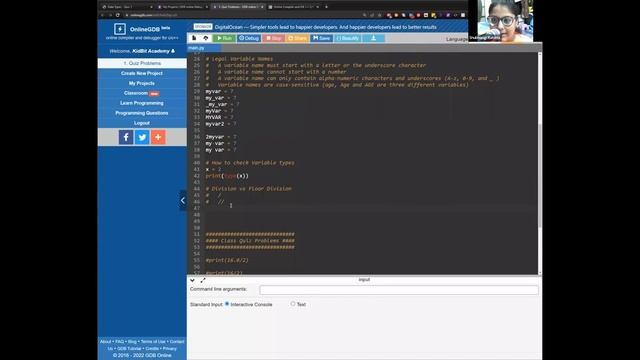Select the Interactive Console radio button
640x360 pixels.
[227, 304]
